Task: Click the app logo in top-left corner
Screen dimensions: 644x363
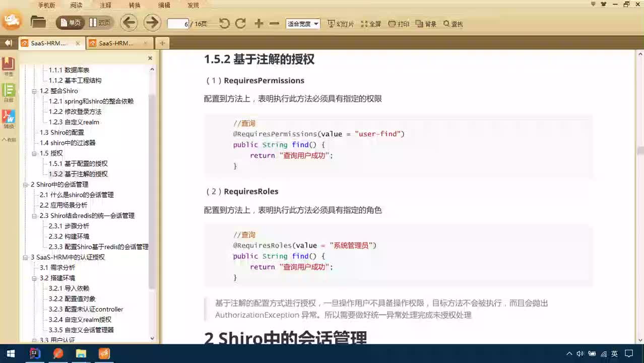Action: 12,20
